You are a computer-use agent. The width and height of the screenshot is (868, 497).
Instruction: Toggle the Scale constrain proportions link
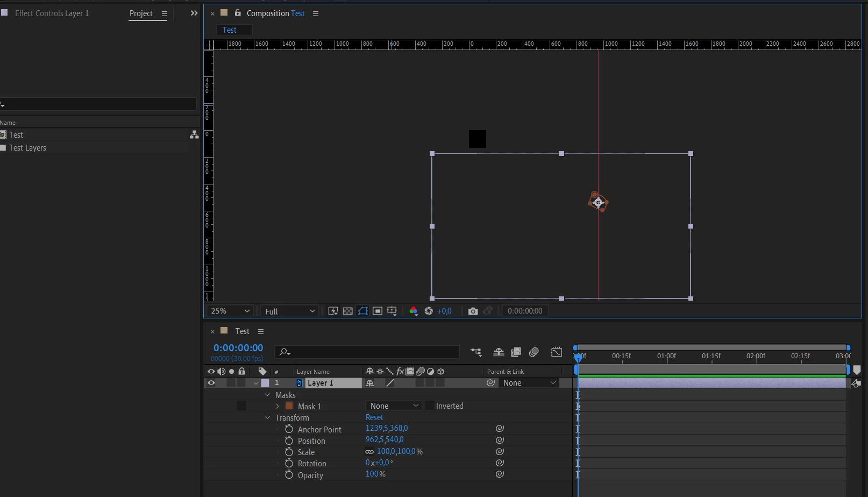pyautogui.click(x=369, y=452)
